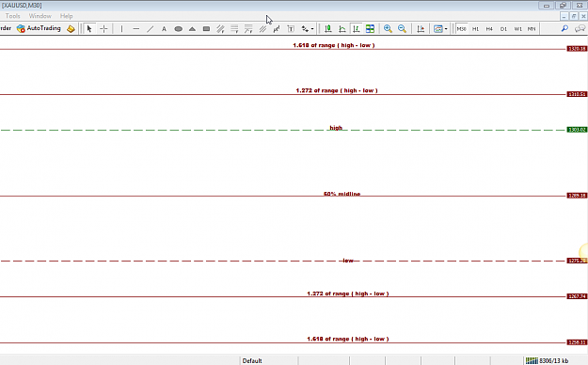Screen dimensions: 588x365
Task: Choose the triangle shape tool
Action: coord(192,29)
